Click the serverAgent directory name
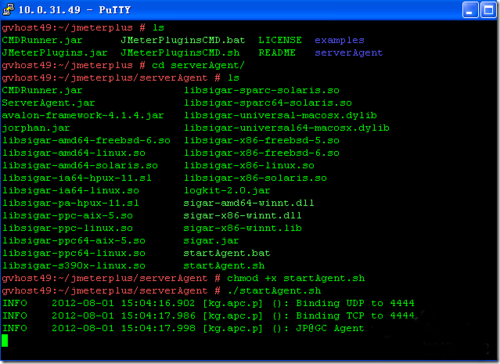The width and height of the screenshot is (500, 364). [x=349, y=53]
